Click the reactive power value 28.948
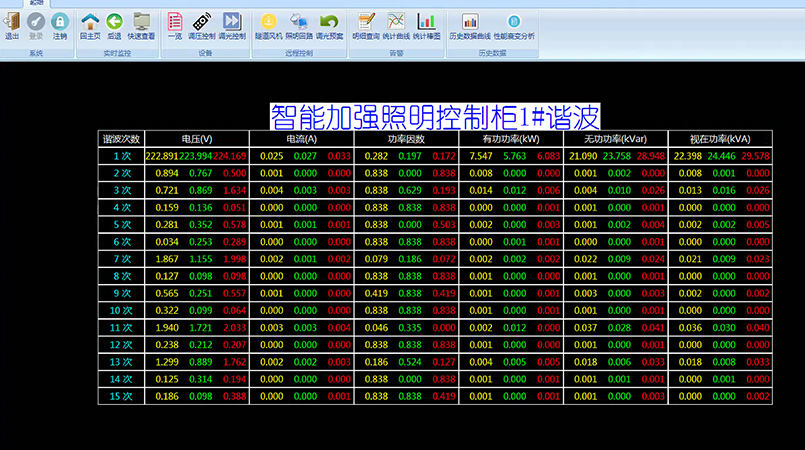The height and width of the screenshot is (450, 805). point(650,156)
